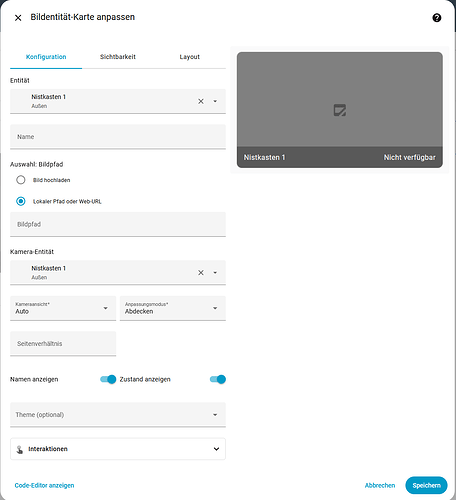Screen dimensions: 456x500
Task: Click Code-Editor anzeigen link
Action: coord(44,485)
